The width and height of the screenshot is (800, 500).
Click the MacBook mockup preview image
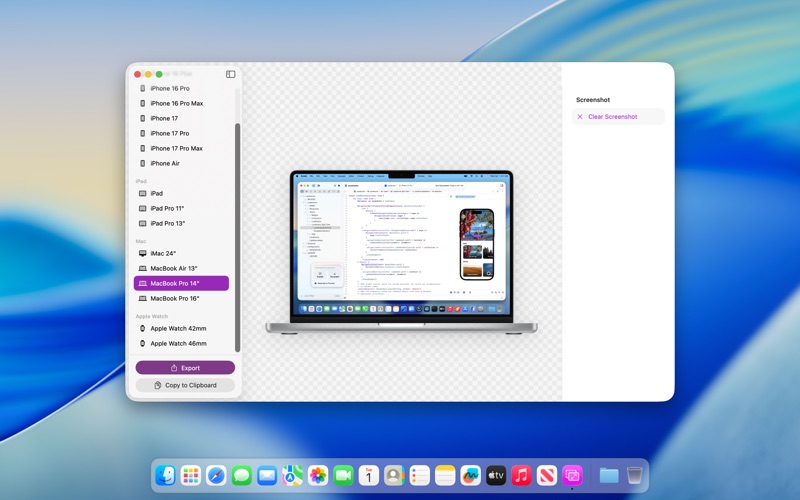401,253
